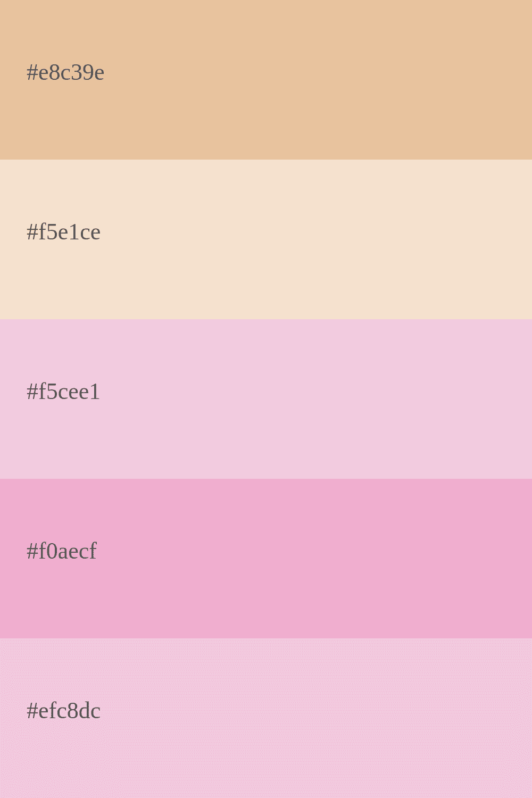Pick the color band labeled #f0aecf
532x798 pixels.
coord(319,585)
